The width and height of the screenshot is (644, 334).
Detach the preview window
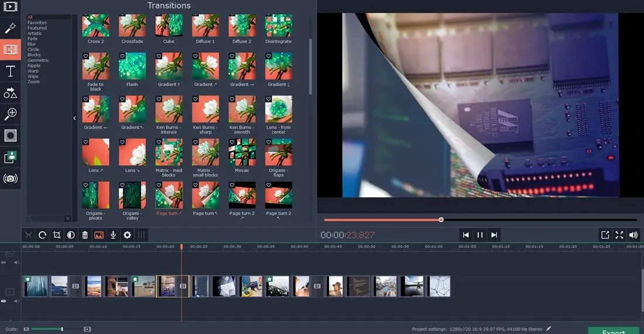(605, 235)
